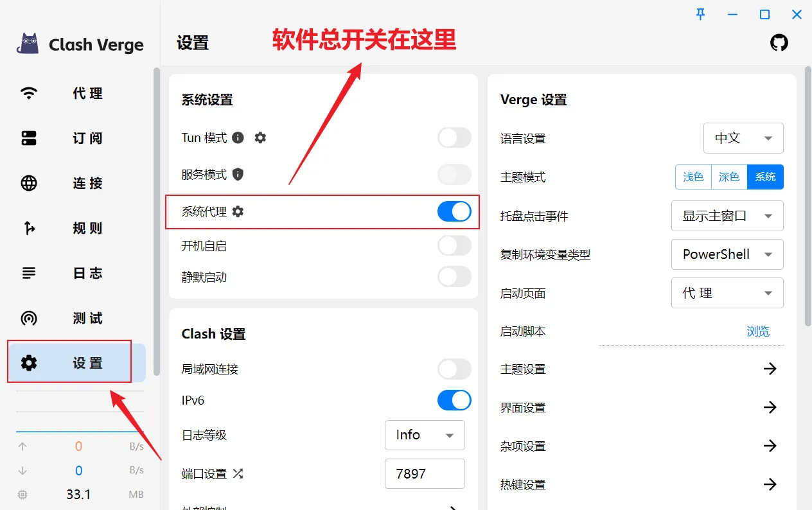Open the GitHub repository icon
The image size is (812, 510).
click(x=779, y=43)
